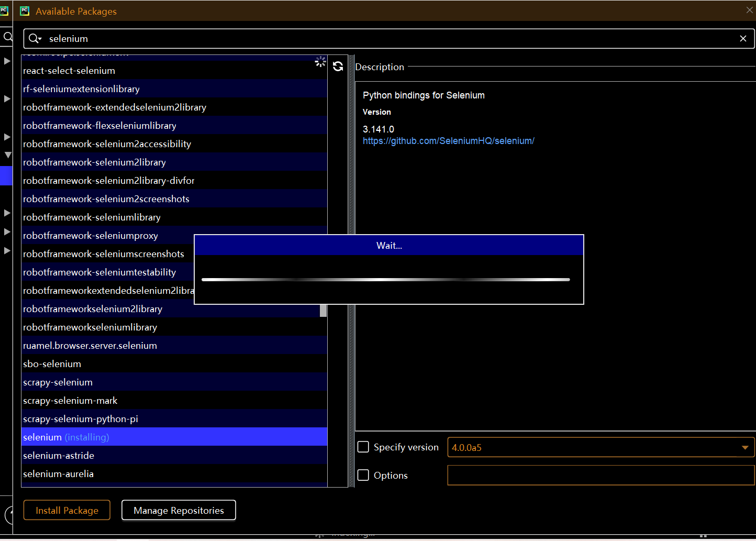756x541 pixels.
Task: Select robotframework-seleniumscreenshots package
Action: click(108, 253)
